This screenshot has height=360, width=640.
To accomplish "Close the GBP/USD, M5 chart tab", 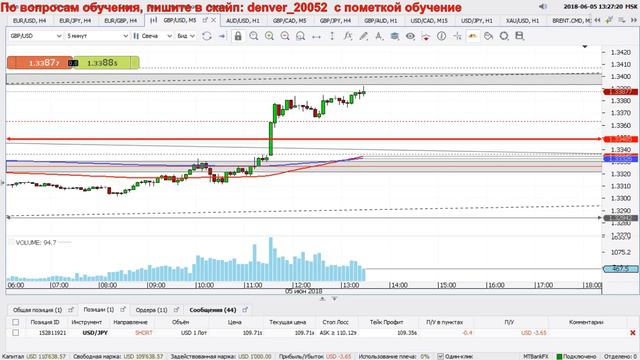I will (213, 20).
